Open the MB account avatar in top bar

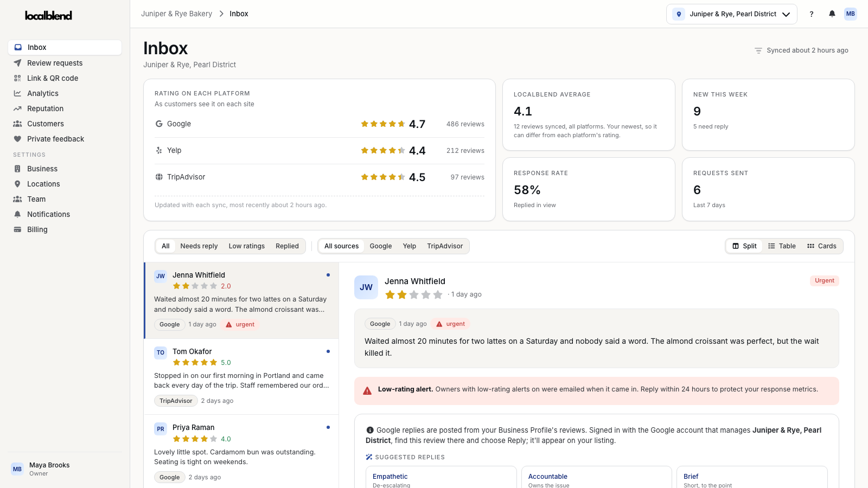click(x=851, y=14)
